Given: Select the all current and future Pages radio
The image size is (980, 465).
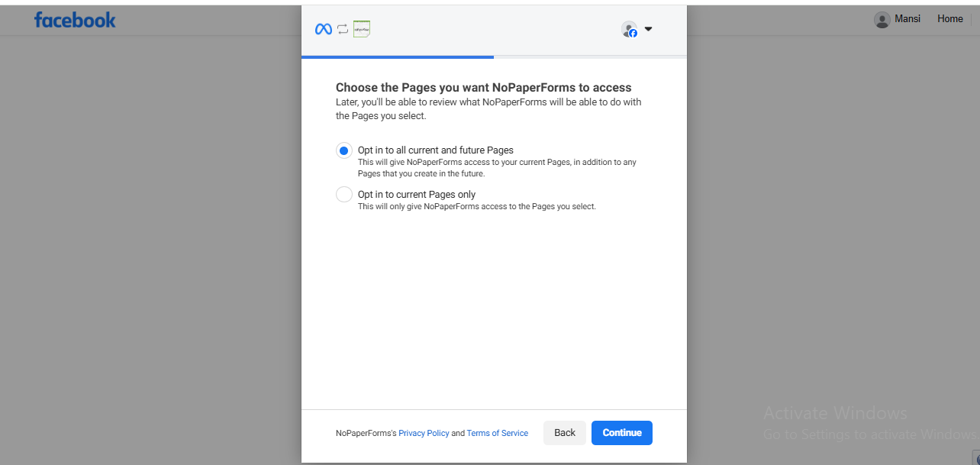Looking at the screenshot, I should coord(343,150).
